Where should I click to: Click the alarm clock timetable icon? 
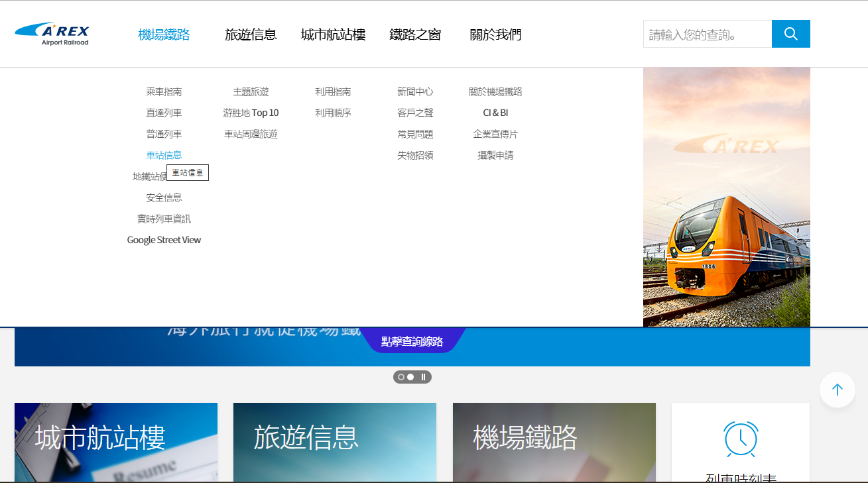pyautogui.click(x=741, y=439)
